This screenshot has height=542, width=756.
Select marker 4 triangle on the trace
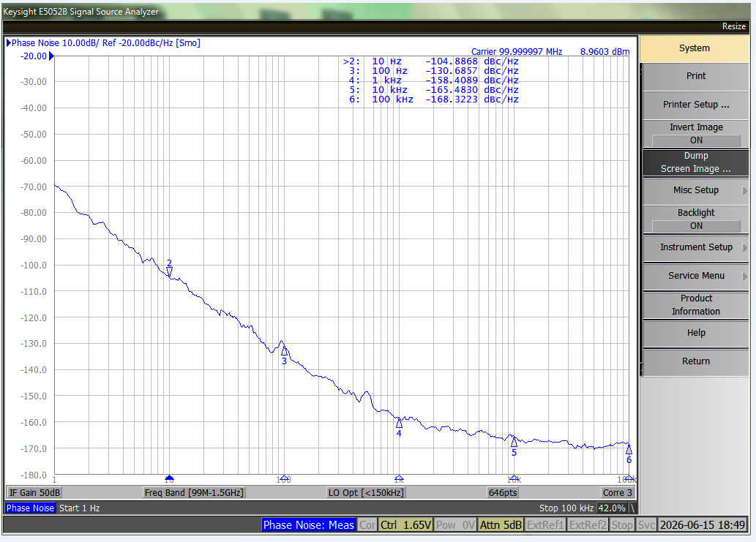(x=399, y=423)
